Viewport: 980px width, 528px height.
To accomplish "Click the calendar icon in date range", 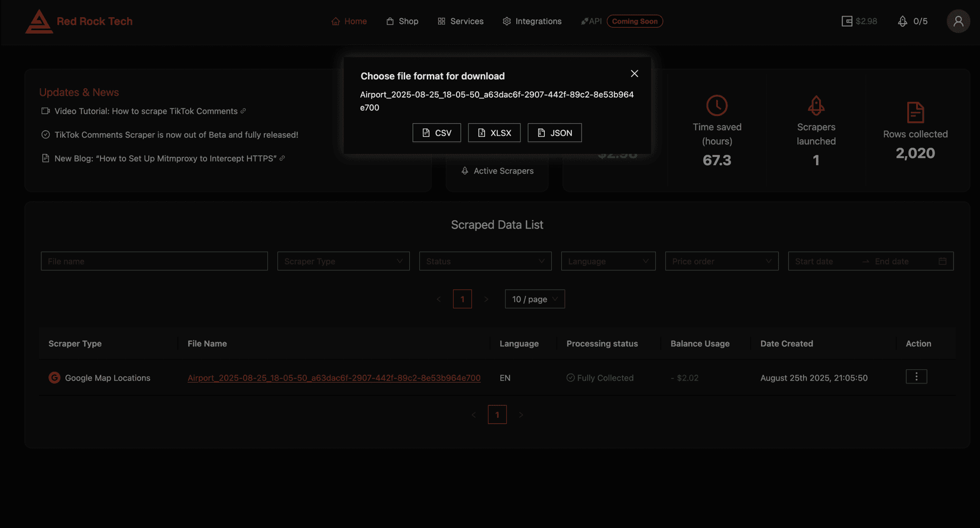I will coord(942,261).
